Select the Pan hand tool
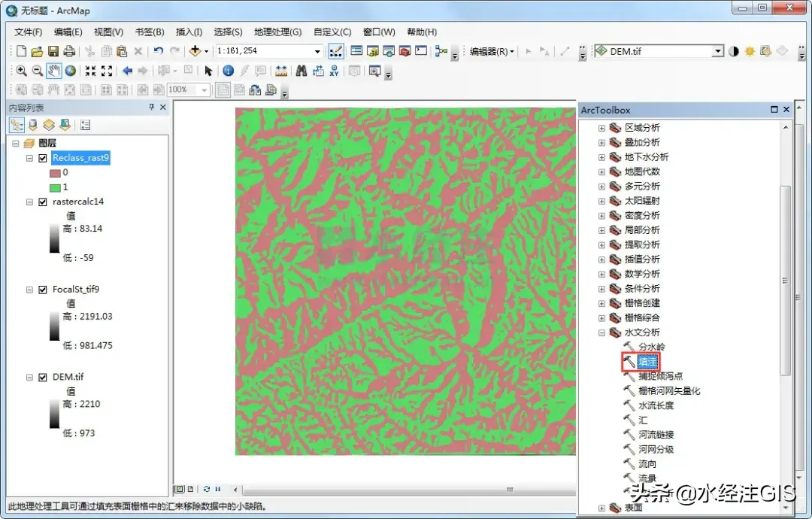Image resolution: width=812 pixels, height=519 pixels. pos(53,71)
